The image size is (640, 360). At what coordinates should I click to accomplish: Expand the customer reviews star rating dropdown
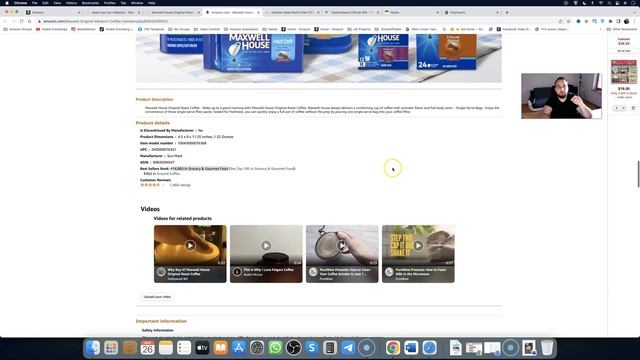[163, 185]
